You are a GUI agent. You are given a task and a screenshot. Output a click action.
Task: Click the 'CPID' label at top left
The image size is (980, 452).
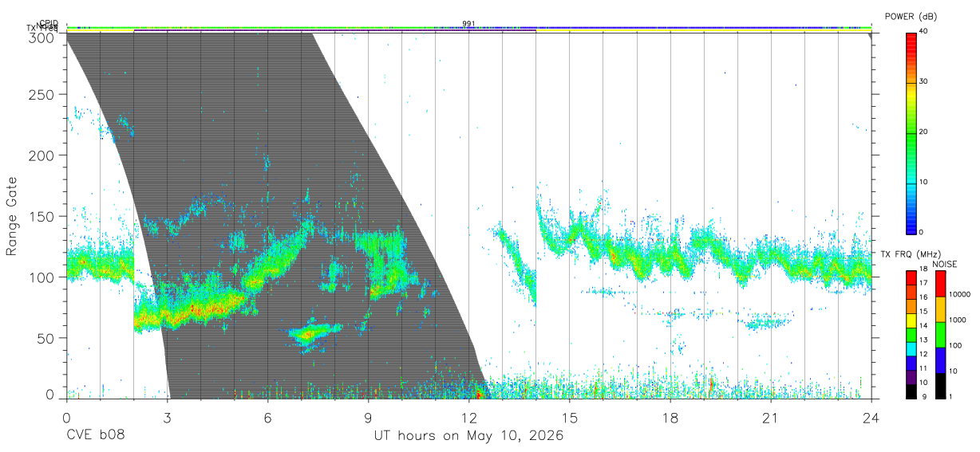pyautogui.click(x=49, y=23)
